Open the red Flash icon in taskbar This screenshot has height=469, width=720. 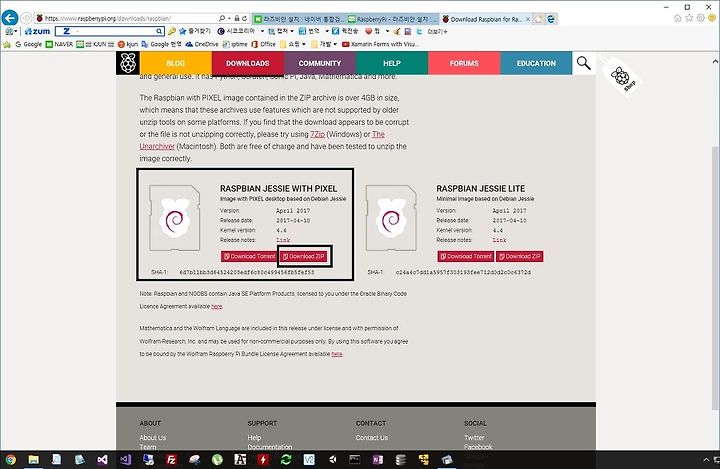pos(263,459)
